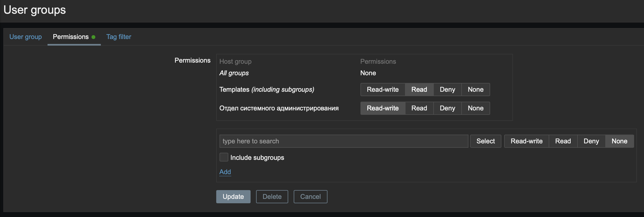Click the Delete button
This screenshot has width=644, height=217.
pyautogui.click(x=272, y=197)
